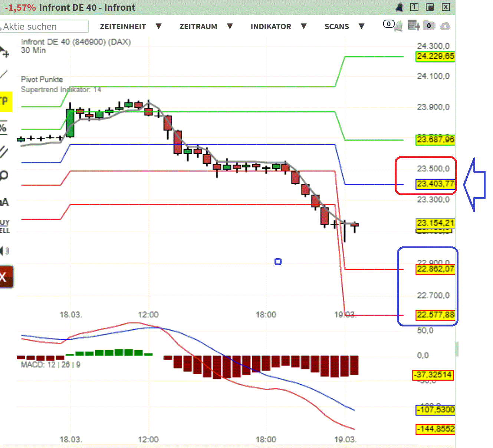Click the 24.229,65 pivot price label

pos(436,56)
